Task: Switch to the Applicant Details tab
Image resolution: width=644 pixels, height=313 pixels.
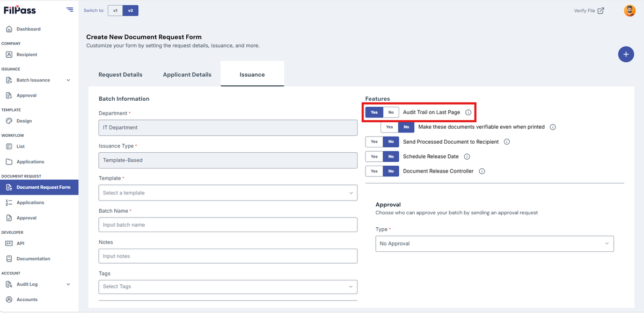Action: coord(187,74)
